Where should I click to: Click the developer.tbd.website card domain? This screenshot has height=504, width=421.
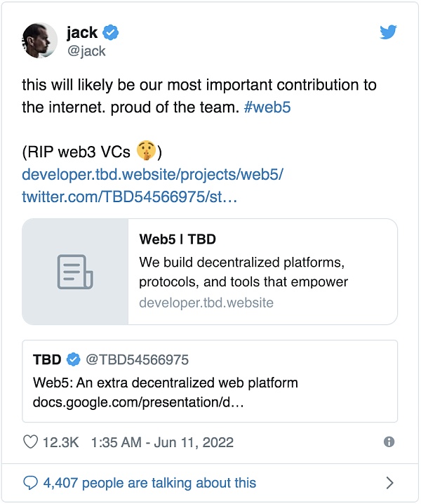tap(206, 303)
